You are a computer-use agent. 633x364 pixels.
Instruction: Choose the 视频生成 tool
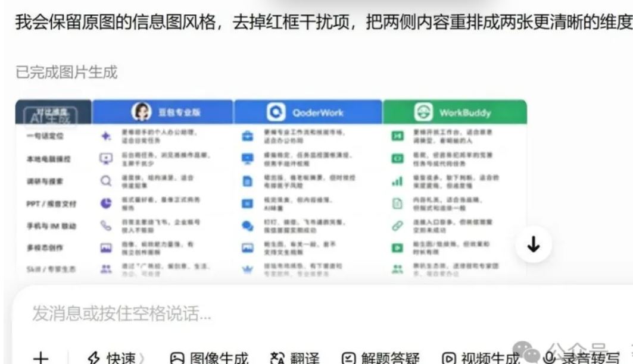pos(481,357)
